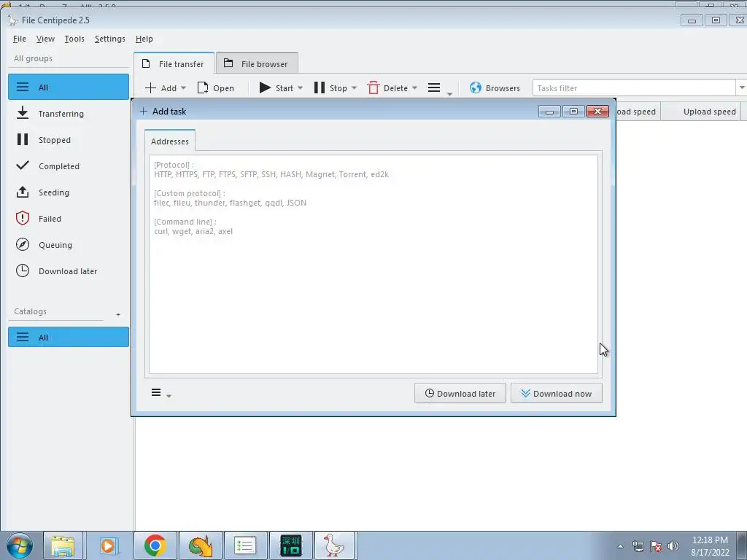This screenshot has width=747, height=560.
Task: Click into the Tasks filter field
Action: click(634, 88)
